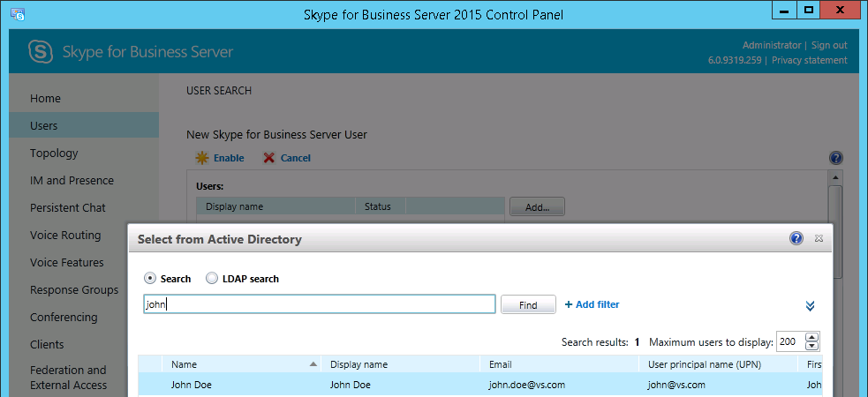Click the Enable sun icon
This screenshot has height=397, width=868.
202,158
